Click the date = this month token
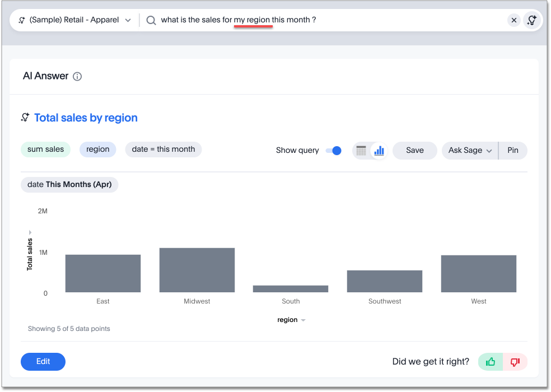Image resolution: width=551 pixels, height=392 pixels. click(163, 150)
